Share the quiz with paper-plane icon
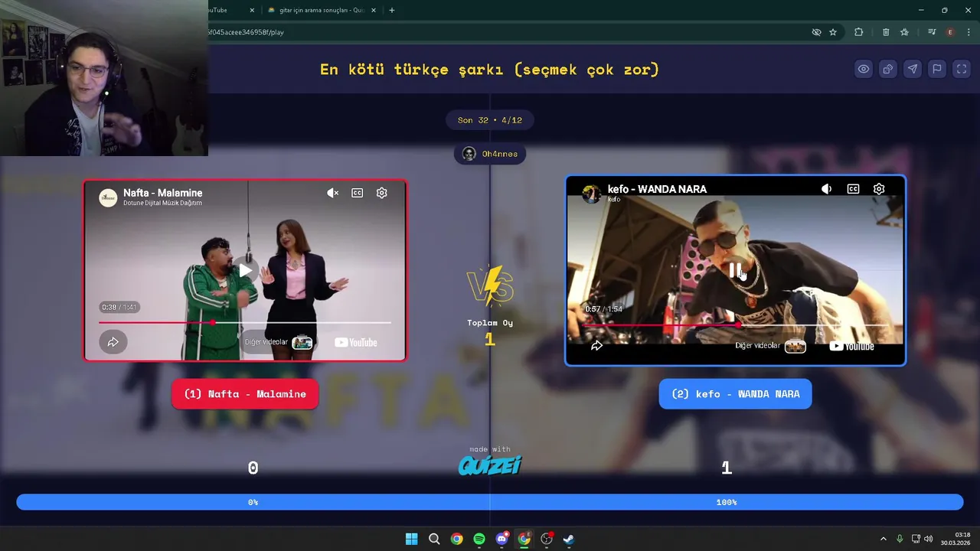Screen dimensions: 980x551 coord(913,69)
